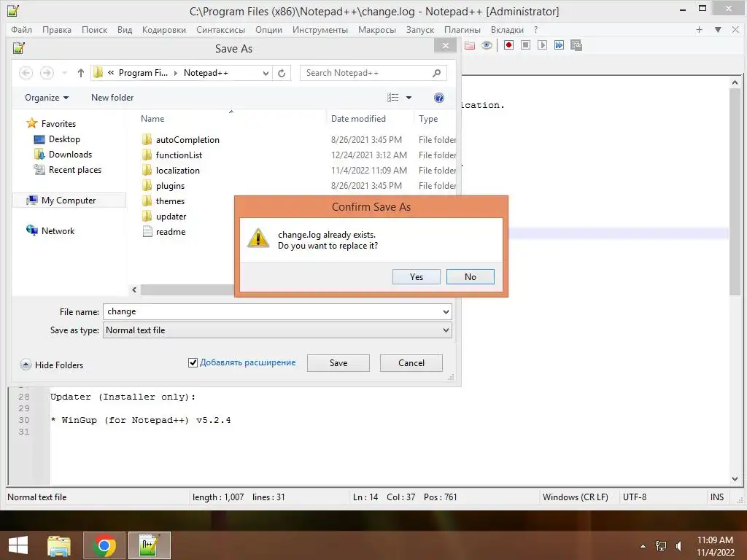Go forward in the Save As dialog

pyautogui.click(x=47, y=73)
